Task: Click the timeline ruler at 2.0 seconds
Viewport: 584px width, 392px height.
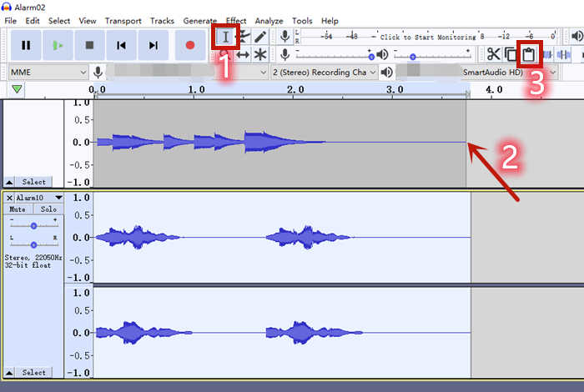Action: click(295, 90)
